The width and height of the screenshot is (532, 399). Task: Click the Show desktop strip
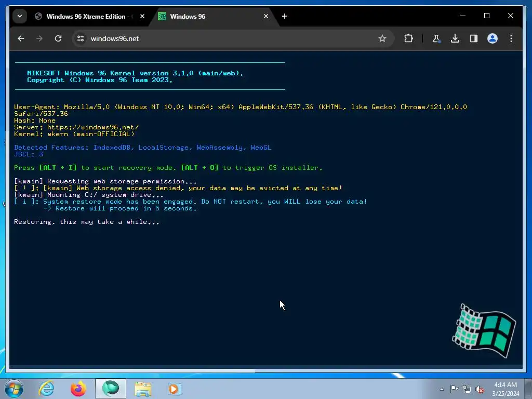coord(528,389)
